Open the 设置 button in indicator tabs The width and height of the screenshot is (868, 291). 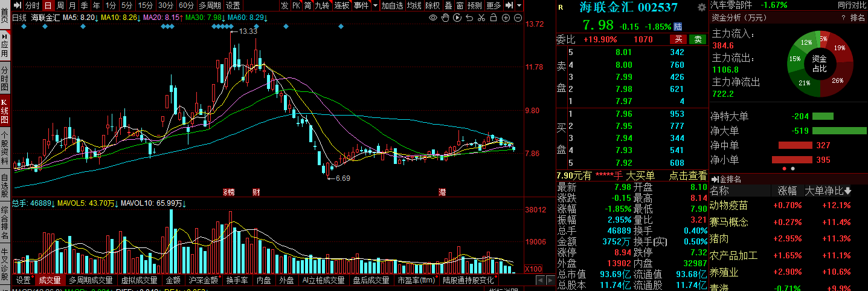pos(23,280)
